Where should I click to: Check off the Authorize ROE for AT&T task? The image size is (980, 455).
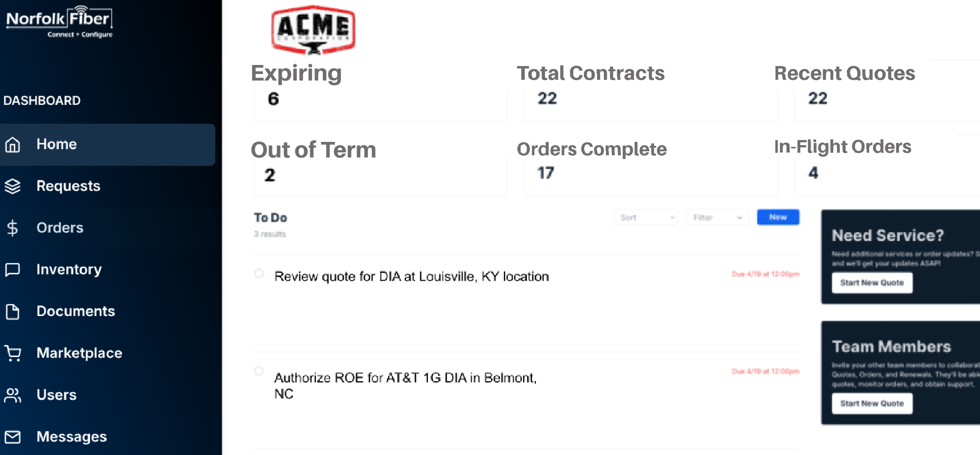tap(259, 370)
